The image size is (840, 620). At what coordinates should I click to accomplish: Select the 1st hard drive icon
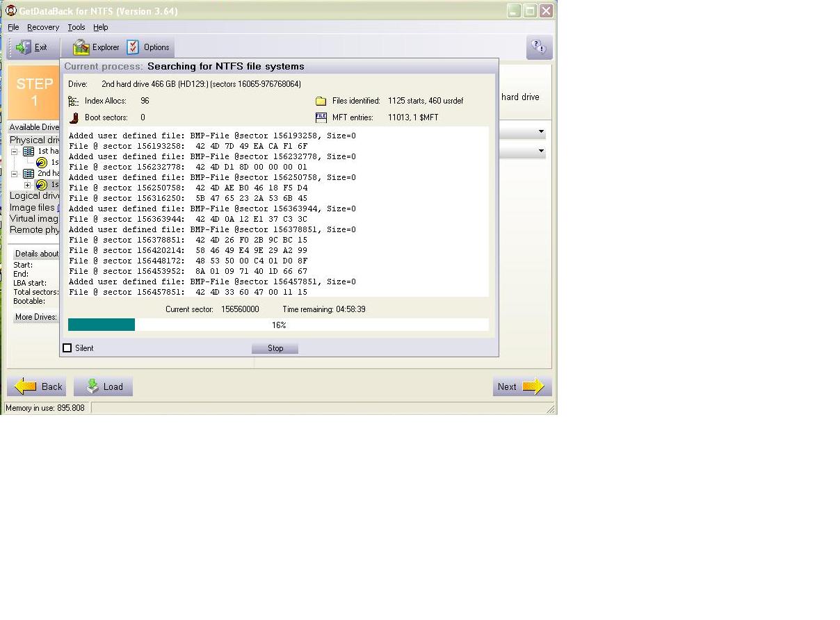(x=29, y=151)
